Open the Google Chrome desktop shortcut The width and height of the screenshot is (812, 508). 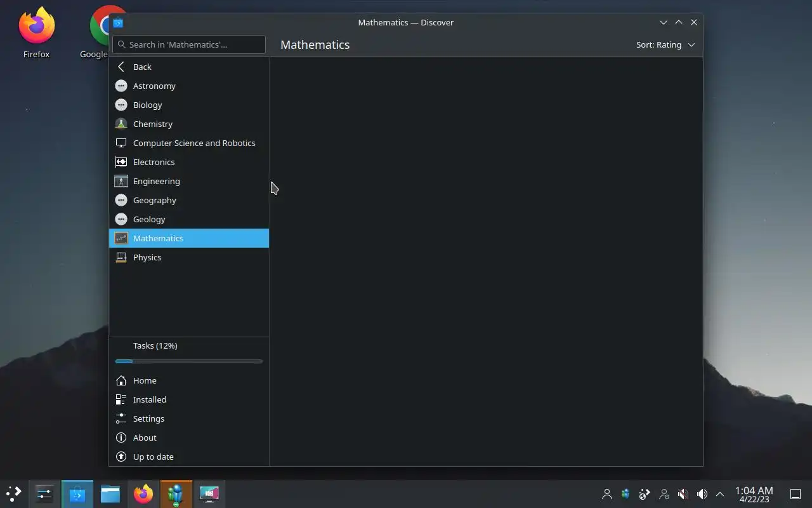pos(100,33)
